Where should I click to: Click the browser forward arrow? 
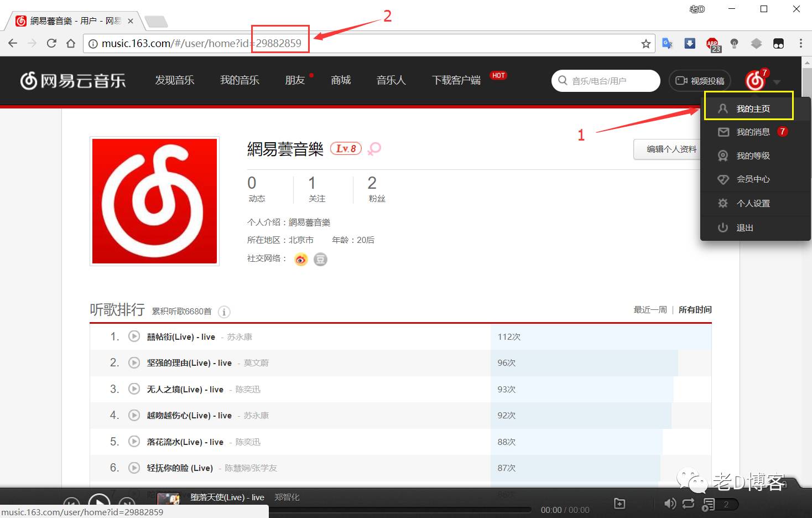coord(32,43)
